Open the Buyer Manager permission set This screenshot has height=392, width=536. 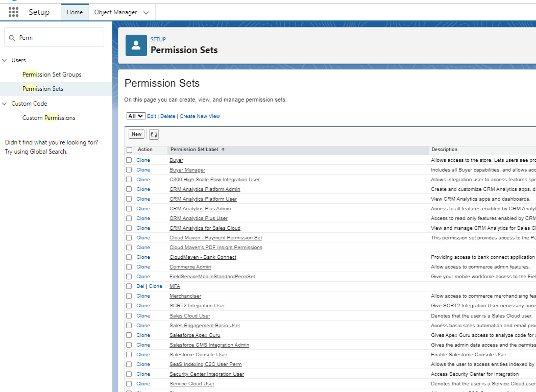click(187, 170)
